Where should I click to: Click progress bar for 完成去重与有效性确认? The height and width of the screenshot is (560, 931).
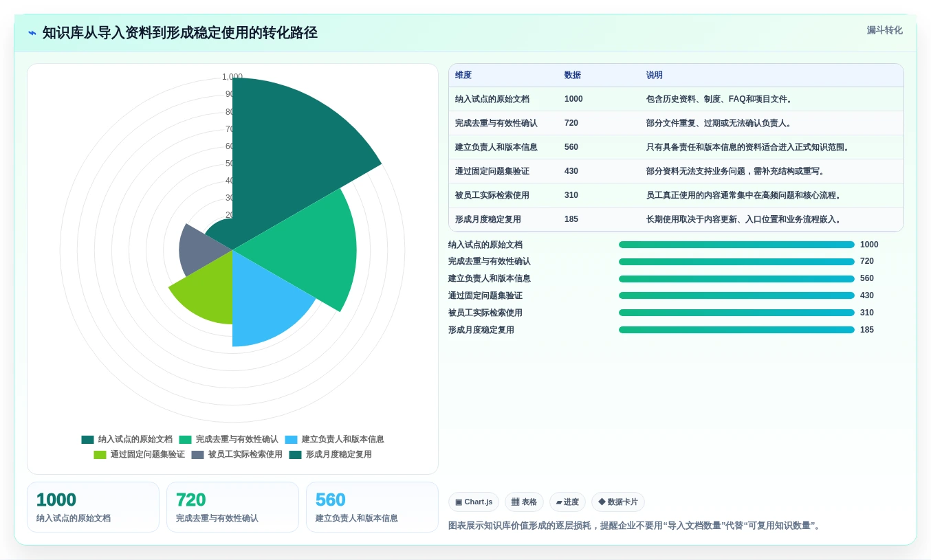[x=736, y=262]
